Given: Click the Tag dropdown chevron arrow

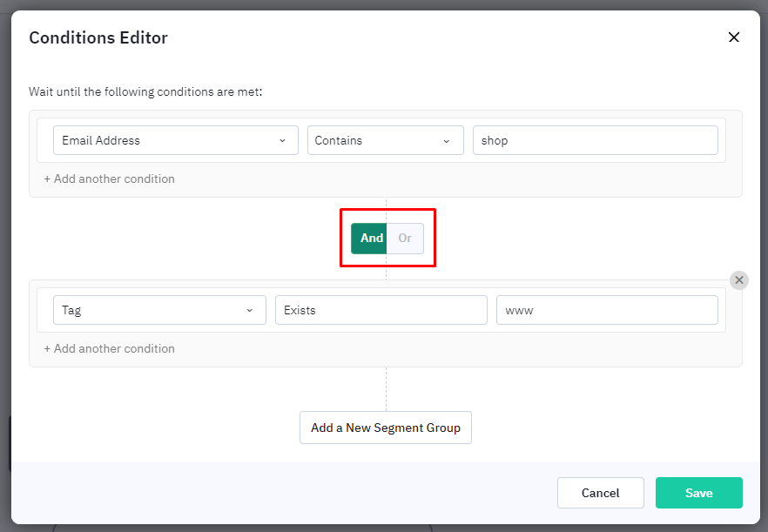Looking at the screenshot, I should [250, 310].
